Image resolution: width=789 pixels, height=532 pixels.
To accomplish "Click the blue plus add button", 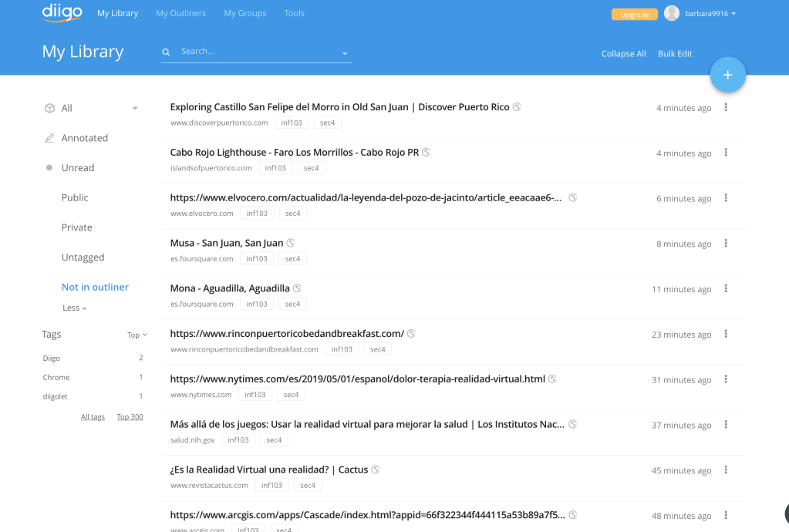I will (x=727, y=75).
